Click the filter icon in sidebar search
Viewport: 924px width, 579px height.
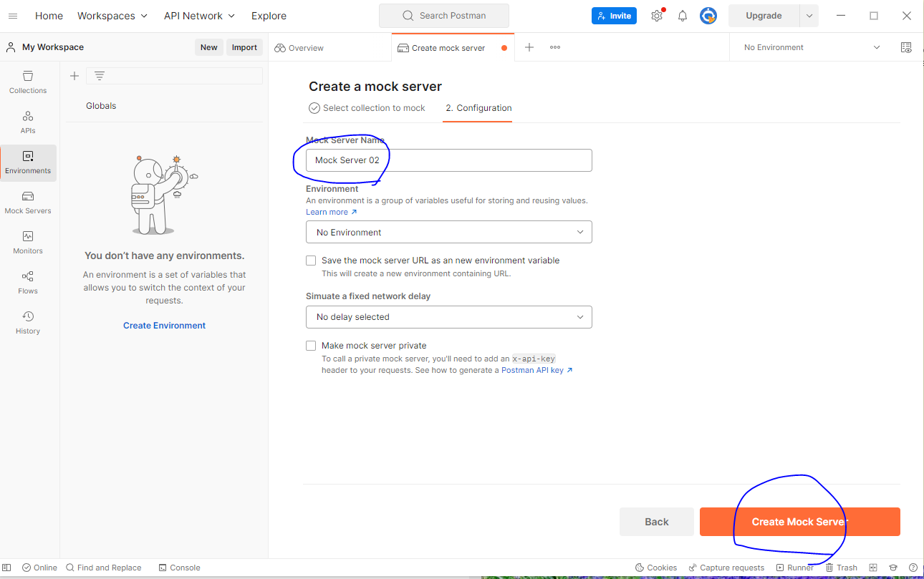click(x=100, y=76)
